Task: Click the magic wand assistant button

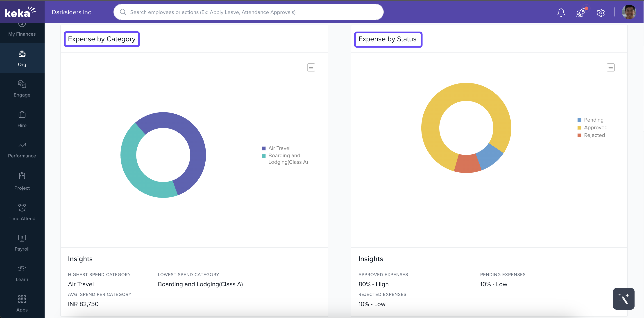Action: click(x=623, y=299)
